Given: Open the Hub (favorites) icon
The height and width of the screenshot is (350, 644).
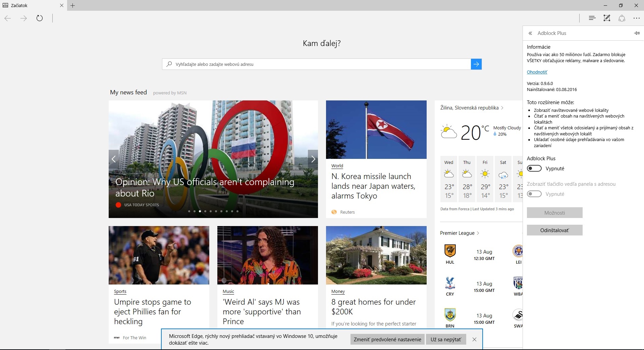Looking at the screenshot, I should point(592,18).
